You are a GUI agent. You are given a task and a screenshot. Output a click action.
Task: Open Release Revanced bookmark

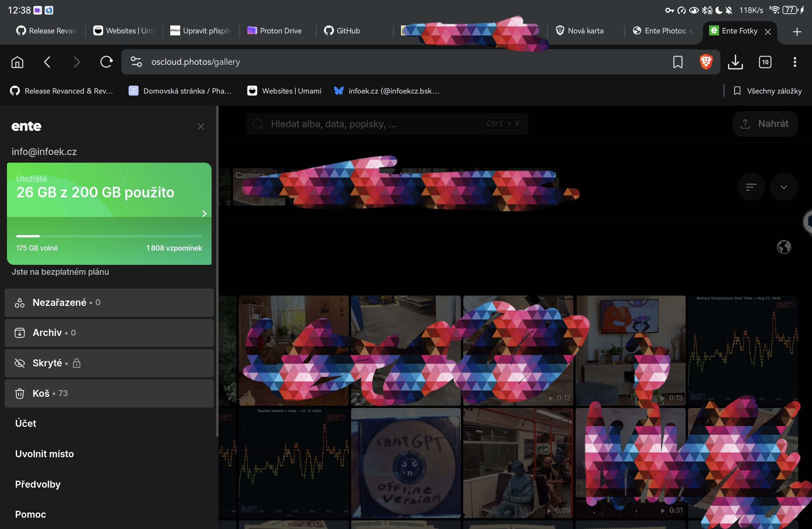tap(61, 91)
